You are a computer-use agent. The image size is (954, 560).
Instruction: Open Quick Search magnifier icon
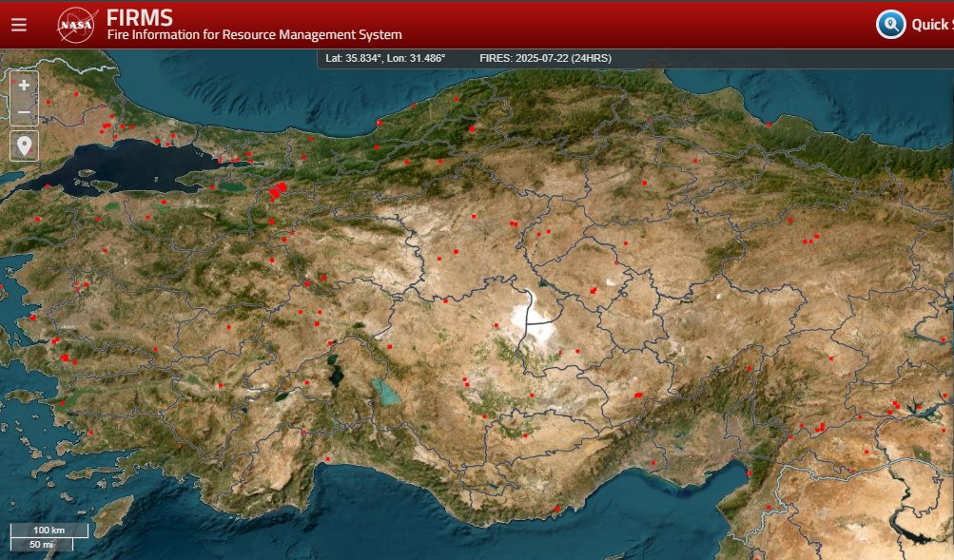pos(890,24)
